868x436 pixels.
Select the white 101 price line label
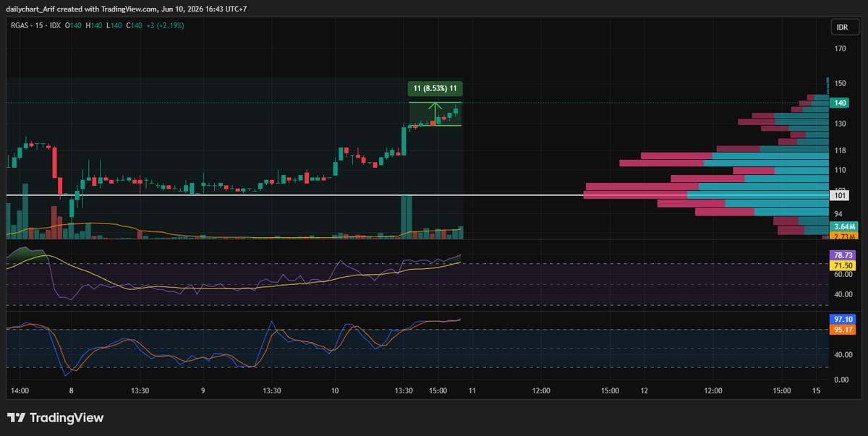pyautogui.click(x=841, y=195)
